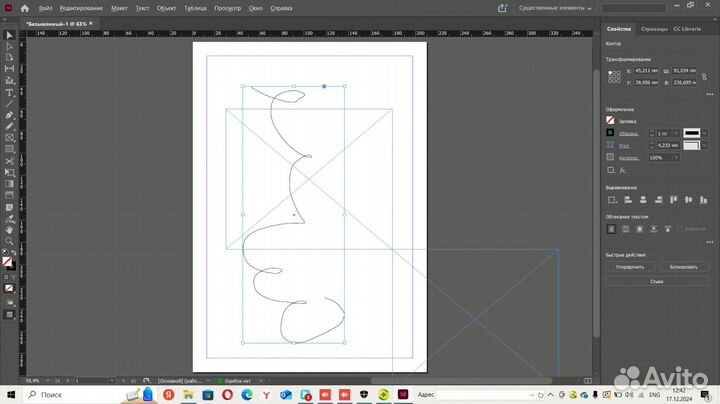Select the Direct Selection tool
720x404 pixels.
(9, 46)
